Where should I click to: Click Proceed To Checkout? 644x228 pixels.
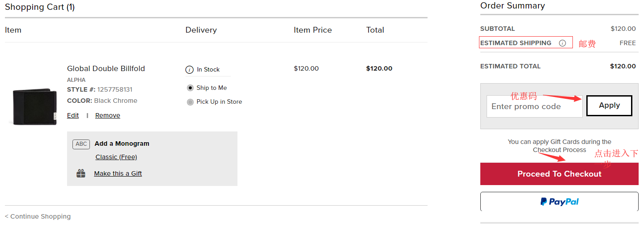[559, 174]
